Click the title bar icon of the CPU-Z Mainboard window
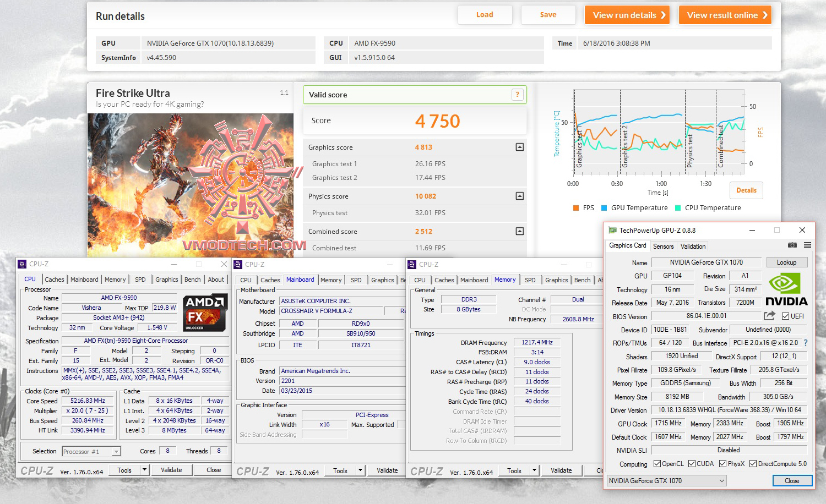The image size is (826, 504). coord(238,265)
